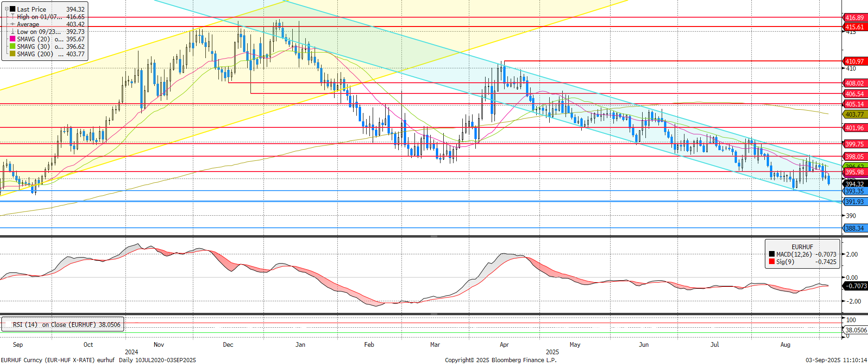Click the 394.32 Last Price legend value

[75, 9]
